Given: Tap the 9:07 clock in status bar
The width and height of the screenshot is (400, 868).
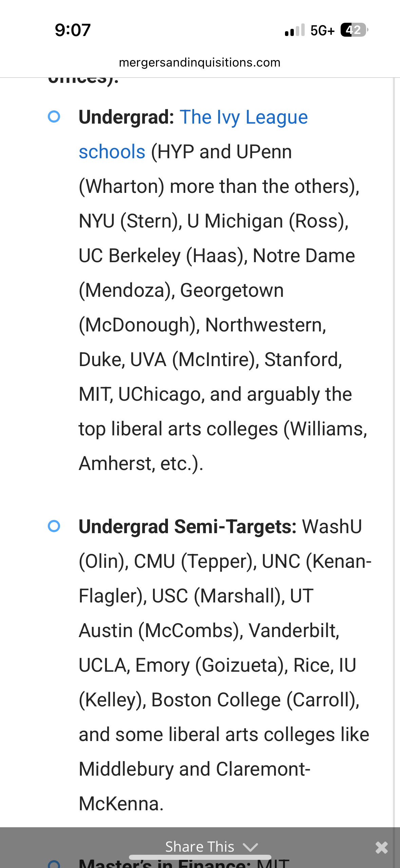Looking at the screenshot, I should click(x=73, y=30).
